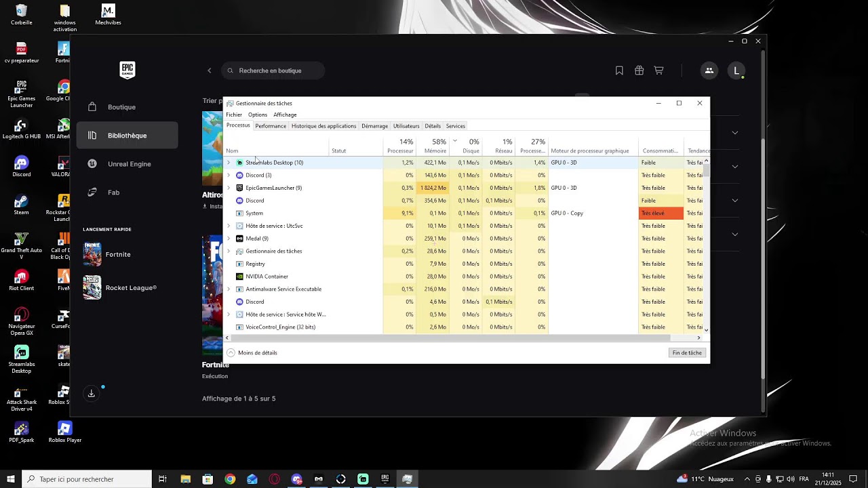Open the volume icon in system tray
Screen dimensions: 868x488
pyautogui.click(x=791, y=479)
